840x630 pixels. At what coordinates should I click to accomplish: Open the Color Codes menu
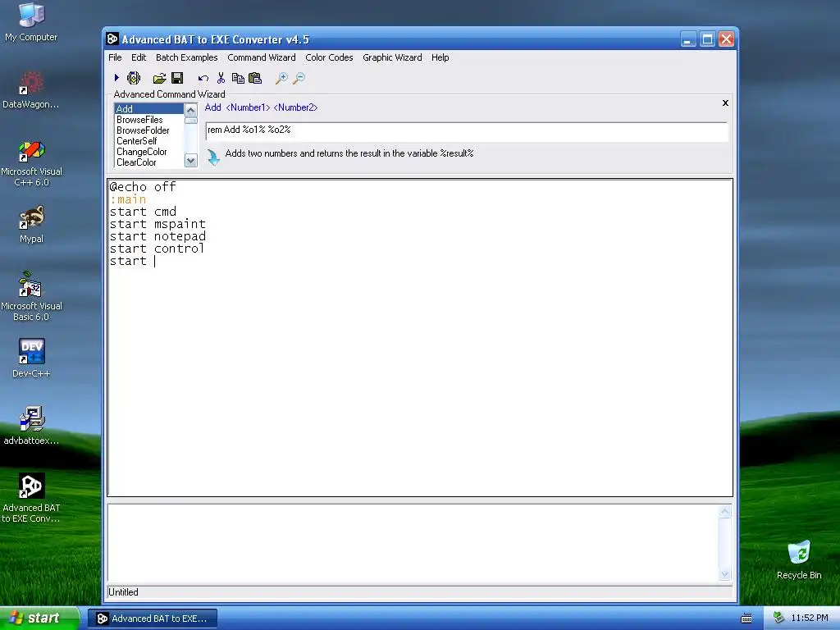pyautogui.click(x=329, y=57)
